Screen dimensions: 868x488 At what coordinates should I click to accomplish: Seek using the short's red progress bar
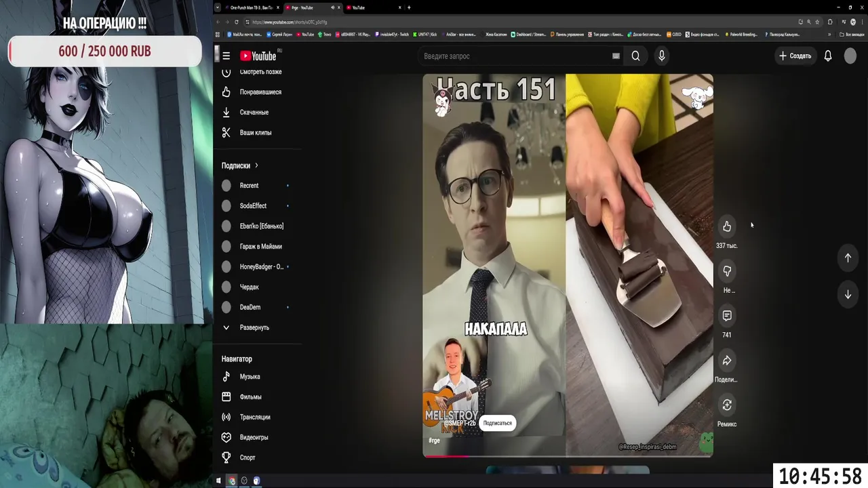point(568,455)
